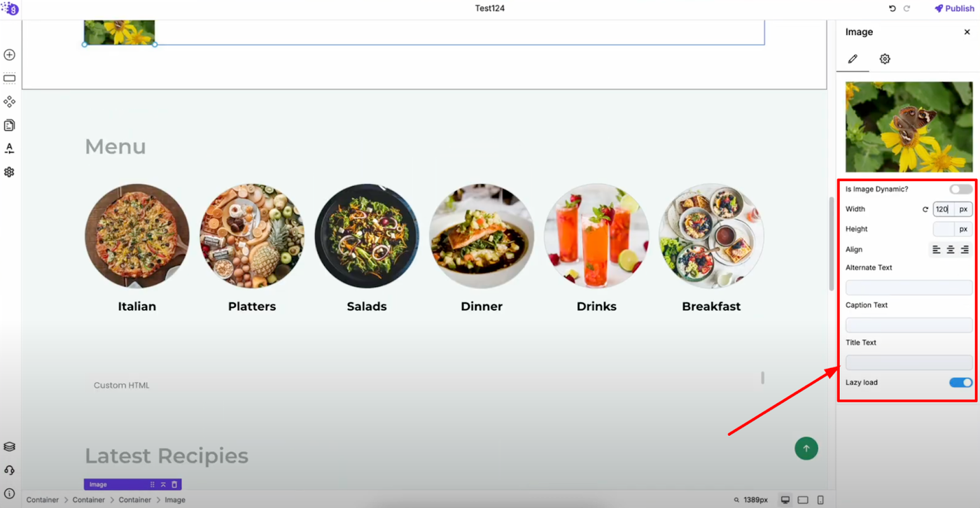The width and height of the screenshot is (980, 508).
Task: Select the first Container in breadcrumb
Action: point(43,500)
